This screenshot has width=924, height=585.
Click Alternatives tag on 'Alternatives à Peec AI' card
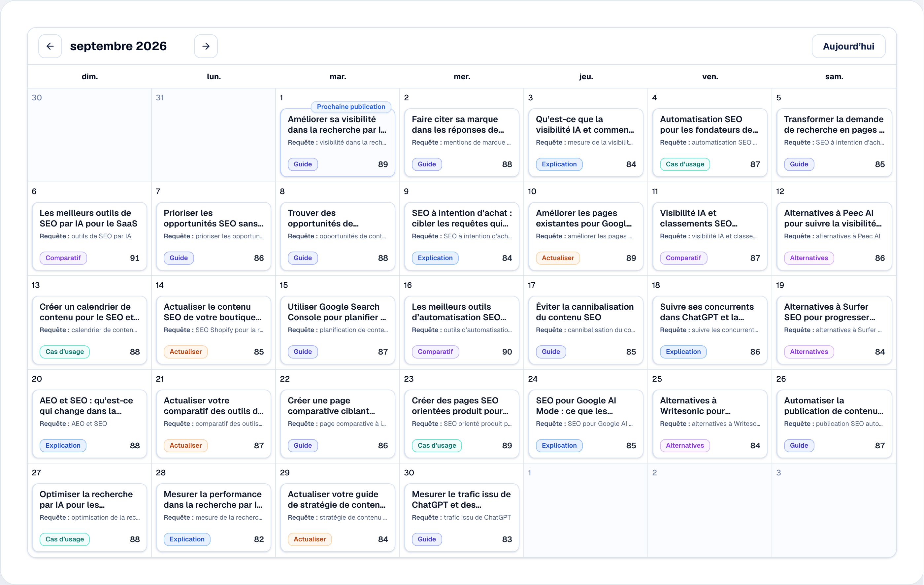point(808,258)
